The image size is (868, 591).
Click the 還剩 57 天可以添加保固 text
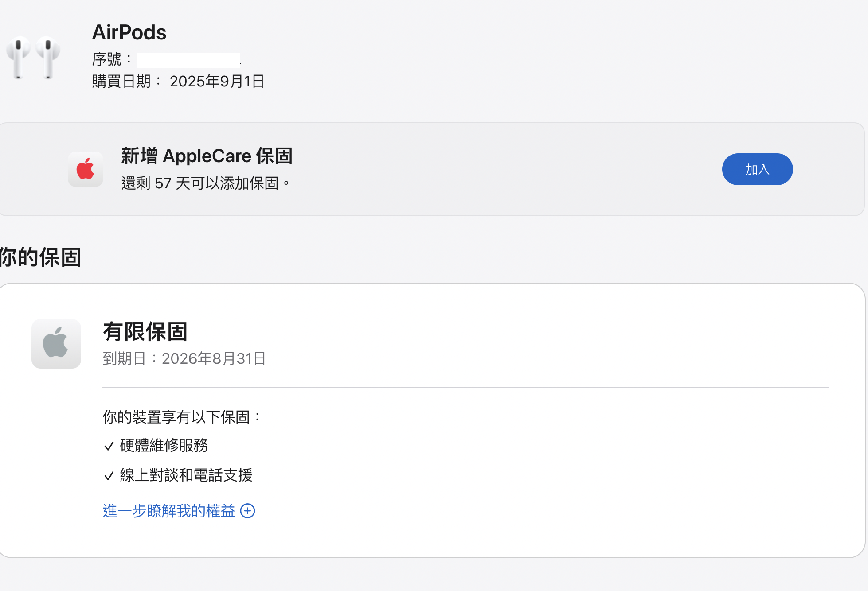[206, 183]
